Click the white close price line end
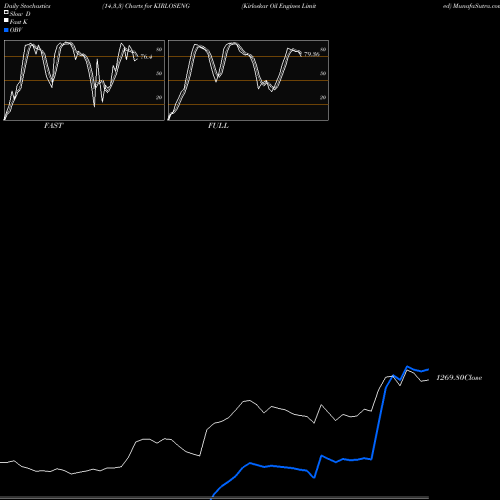 tap(428, 380)
